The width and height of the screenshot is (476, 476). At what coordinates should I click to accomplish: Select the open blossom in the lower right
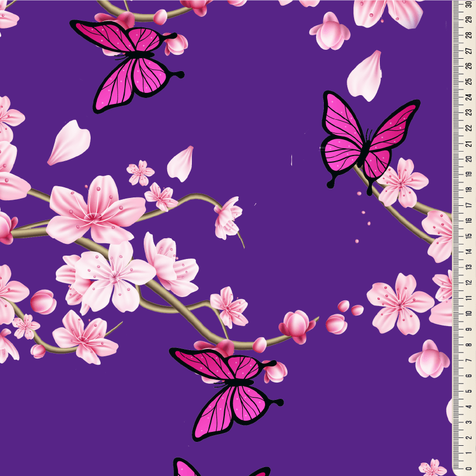click(x=399, y=303)
